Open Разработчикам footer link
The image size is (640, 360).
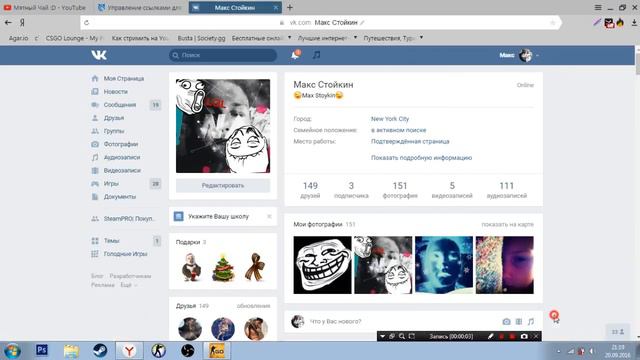click(x=130, y=276)
